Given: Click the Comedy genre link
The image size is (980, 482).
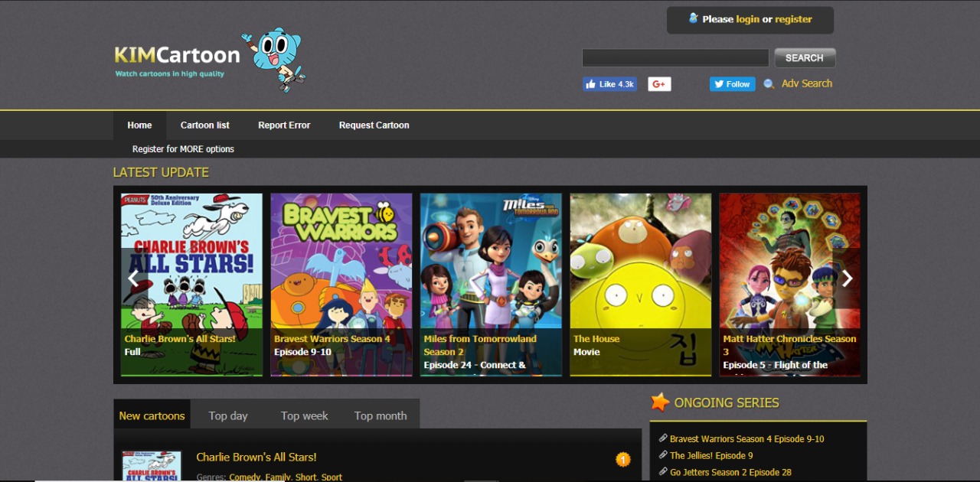Looking at the screenshot, I should point(245,477).
